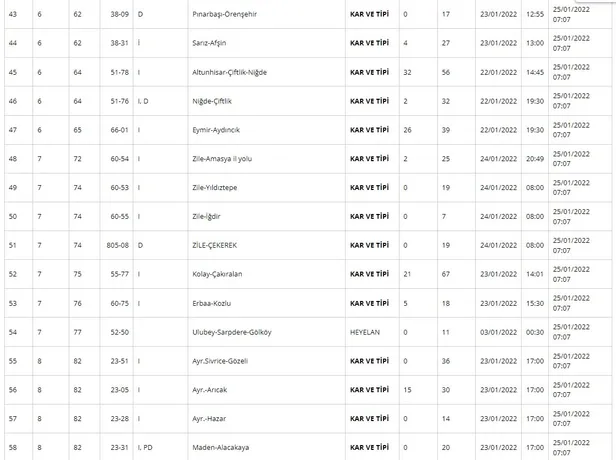Select the Zile-Yıldıztepe route name
The width and height of the screenshot is (616, 460).
coord(219,188)
